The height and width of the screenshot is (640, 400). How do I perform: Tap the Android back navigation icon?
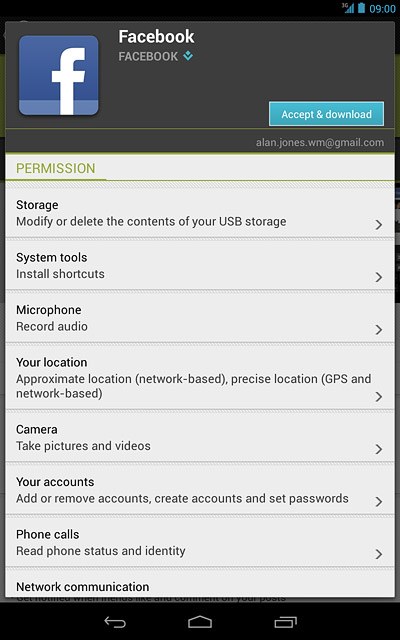115,622
